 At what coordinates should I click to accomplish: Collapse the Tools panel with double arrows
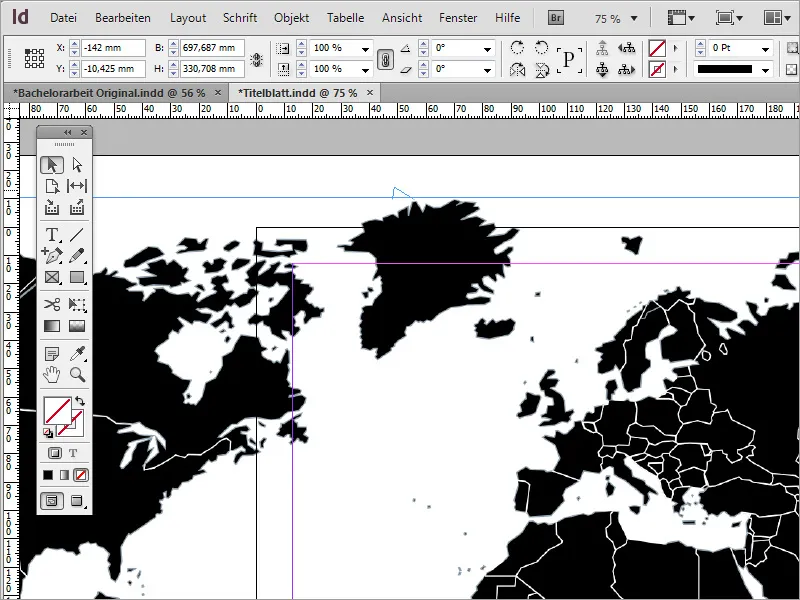pos(68,133)
